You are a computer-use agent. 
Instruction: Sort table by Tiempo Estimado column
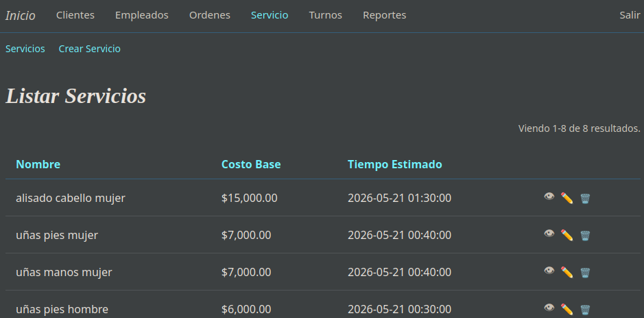click(394, 165)
